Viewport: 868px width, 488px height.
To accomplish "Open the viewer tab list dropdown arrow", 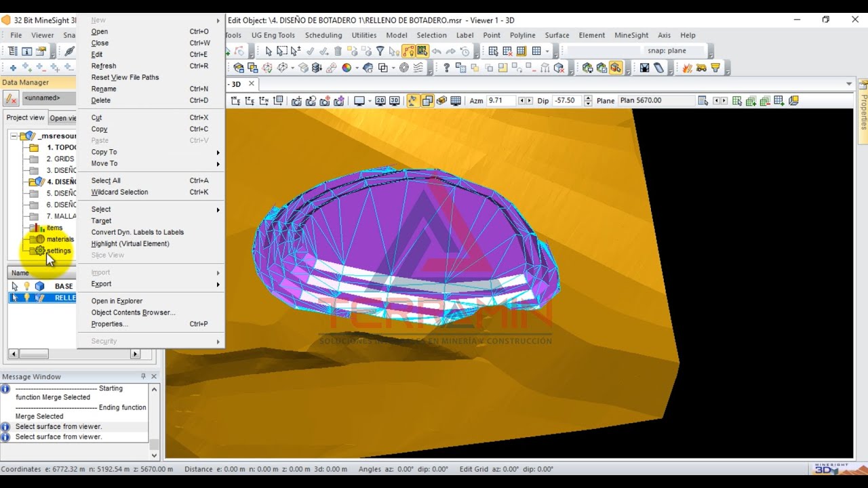I will coord(849,84).
